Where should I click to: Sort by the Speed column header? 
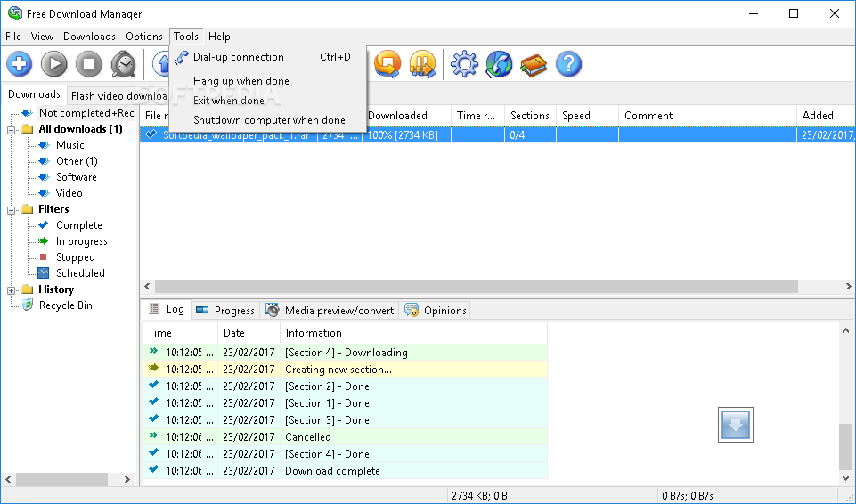587,116
